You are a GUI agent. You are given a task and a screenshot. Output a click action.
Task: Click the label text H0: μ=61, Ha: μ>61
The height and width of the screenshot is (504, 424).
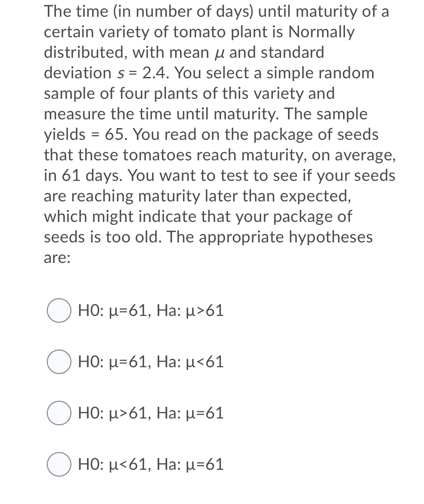[150, 310]
